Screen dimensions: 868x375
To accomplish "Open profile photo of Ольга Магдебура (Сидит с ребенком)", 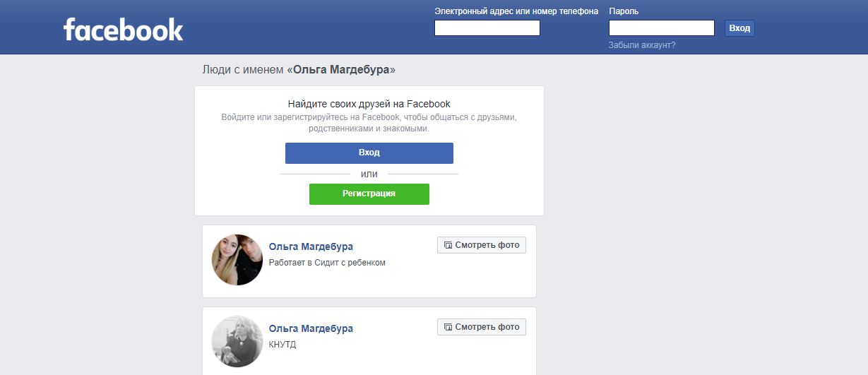I will pyautogui.click(x=237, y=260).
